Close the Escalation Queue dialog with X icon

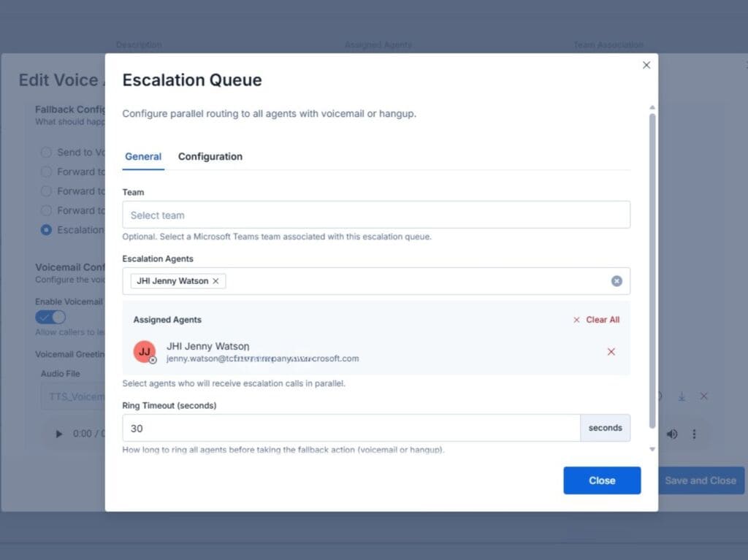tap(646, 65)
